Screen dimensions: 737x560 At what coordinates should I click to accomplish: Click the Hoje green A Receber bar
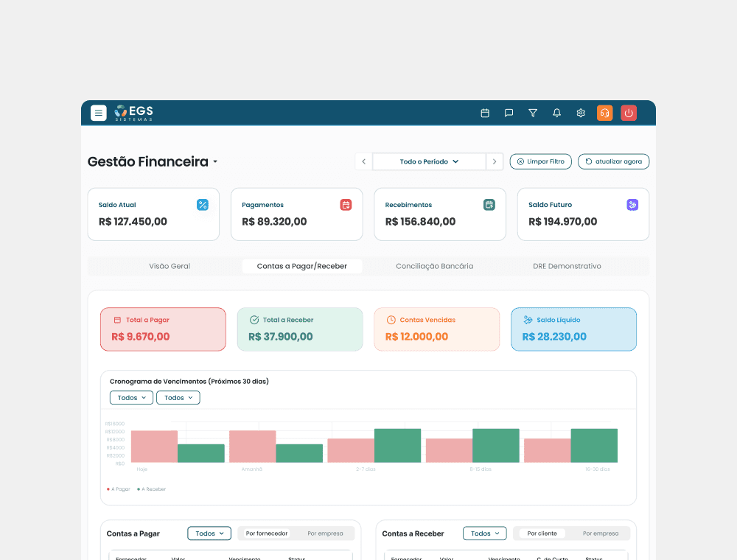coord(201,453)
